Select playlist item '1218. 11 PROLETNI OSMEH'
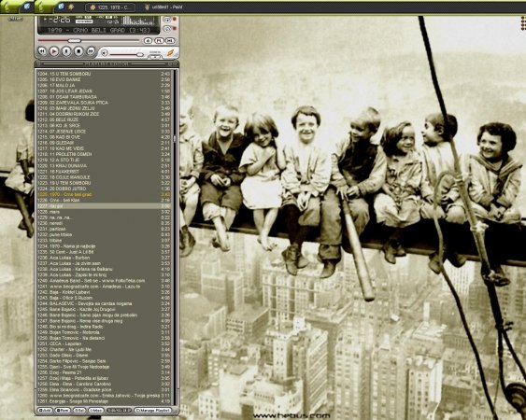Screen dimensions: 526x420 click(x=104, y=154)
